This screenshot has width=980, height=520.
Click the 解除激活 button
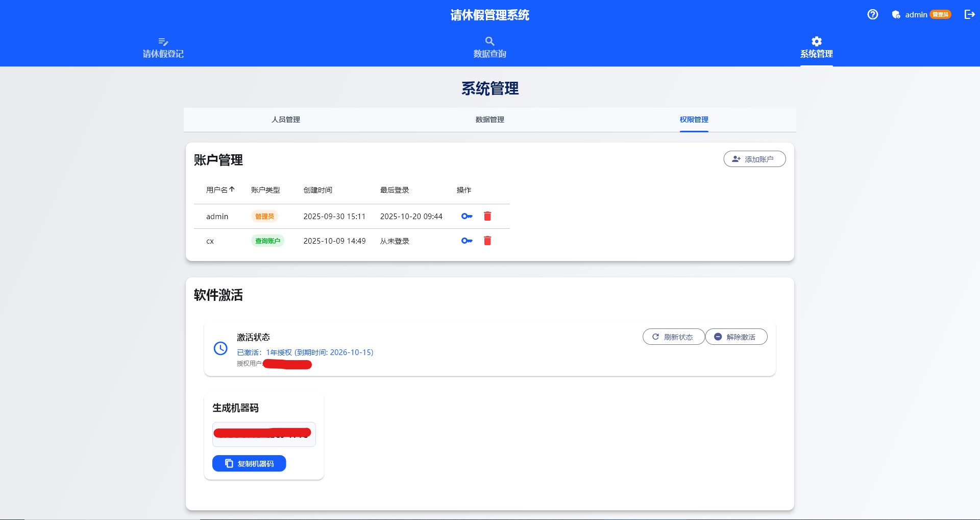pos(736,337)
